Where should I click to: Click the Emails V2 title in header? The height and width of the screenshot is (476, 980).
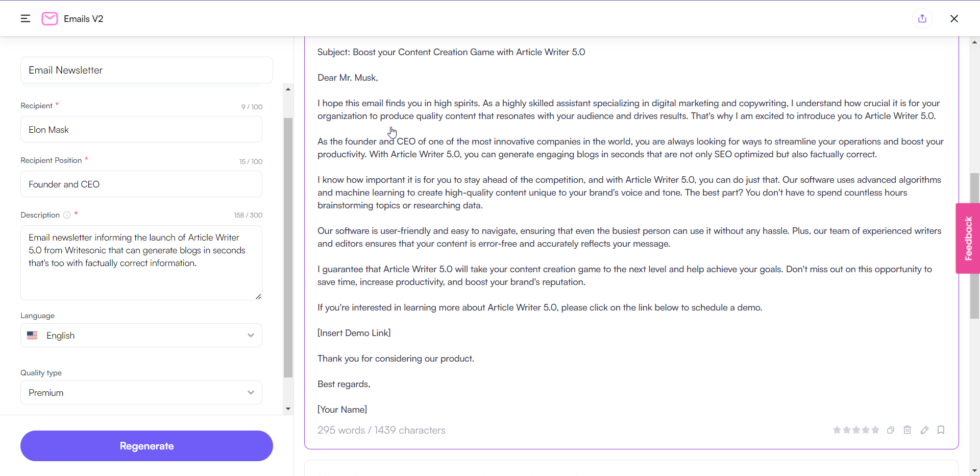coord(83,18)
